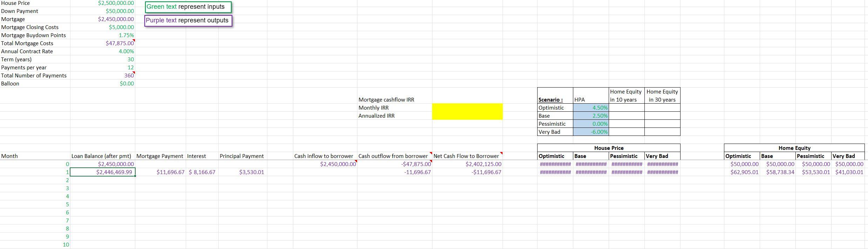Select Payments per year value 12
The width and height of the screenshot is (868, 249).
pyautogui.click(x=130, y=68)
